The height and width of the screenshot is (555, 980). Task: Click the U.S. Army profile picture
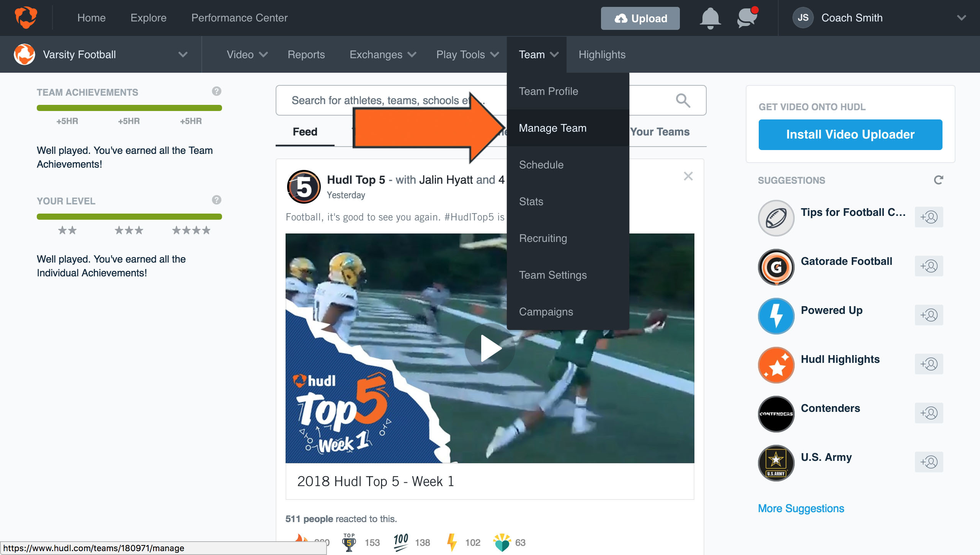pos(776,463)
